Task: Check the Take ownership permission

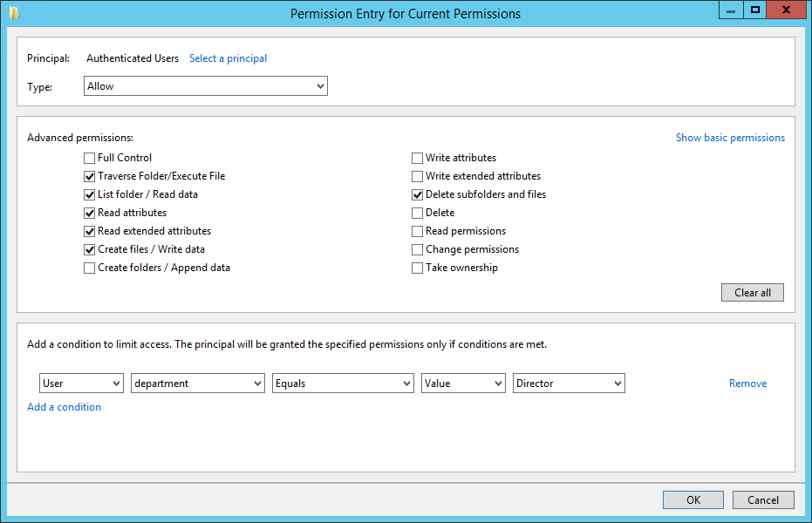Action: 417,268
